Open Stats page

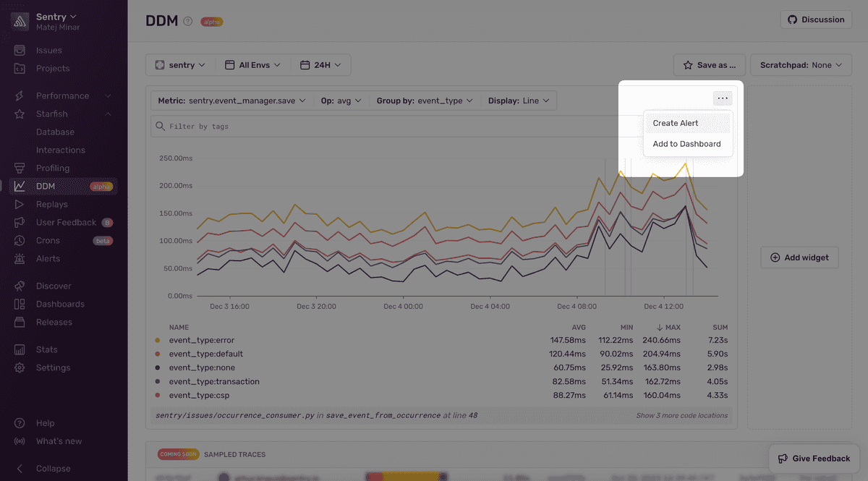pyautogui.click(x=47, y=350)
